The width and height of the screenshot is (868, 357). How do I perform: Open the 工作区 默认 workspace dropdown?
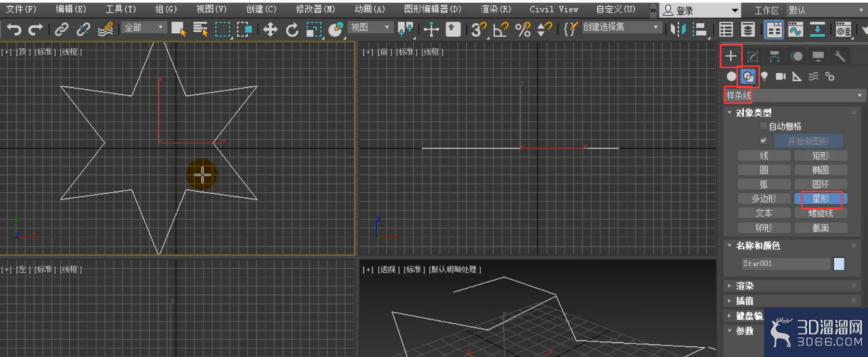click(825, 10)
